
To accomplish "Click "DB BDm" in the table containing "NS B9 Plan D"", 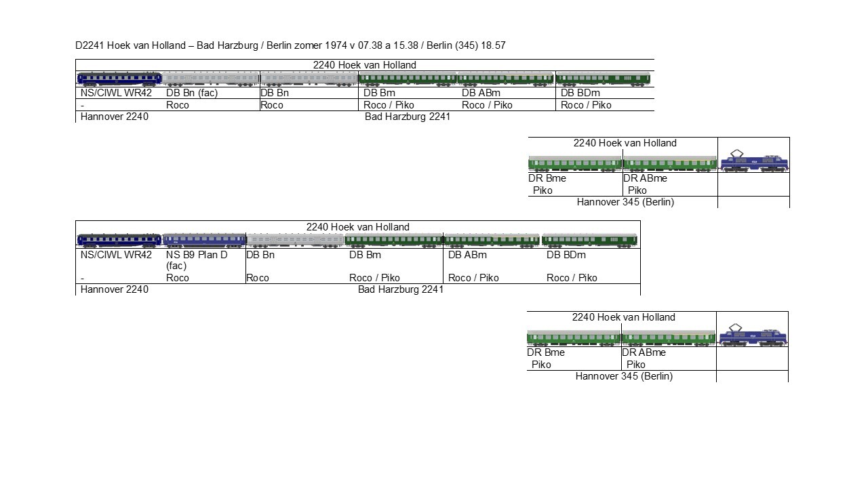I will click(x=566, y=255).
